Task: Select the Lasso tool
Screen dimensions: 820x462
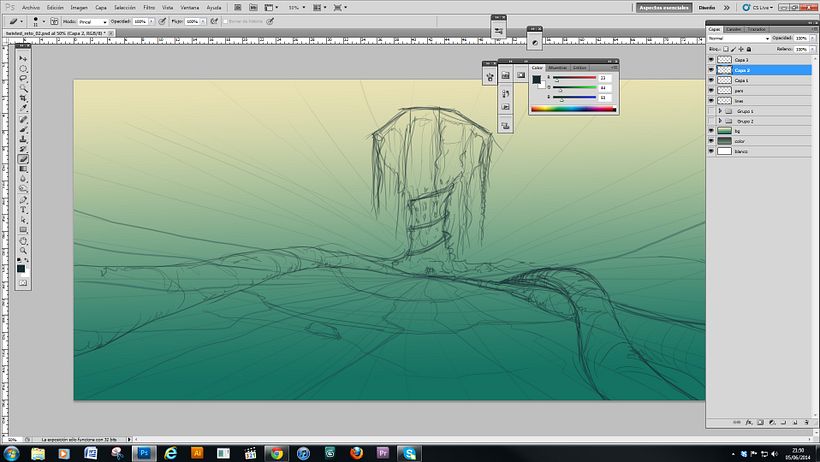Action: 23,78
